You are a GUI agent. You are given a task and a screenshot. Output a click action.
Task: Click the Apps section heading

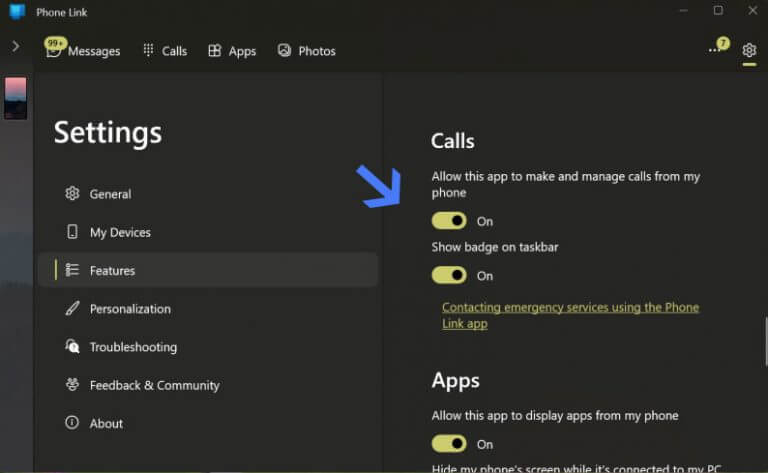coord(456,380)
